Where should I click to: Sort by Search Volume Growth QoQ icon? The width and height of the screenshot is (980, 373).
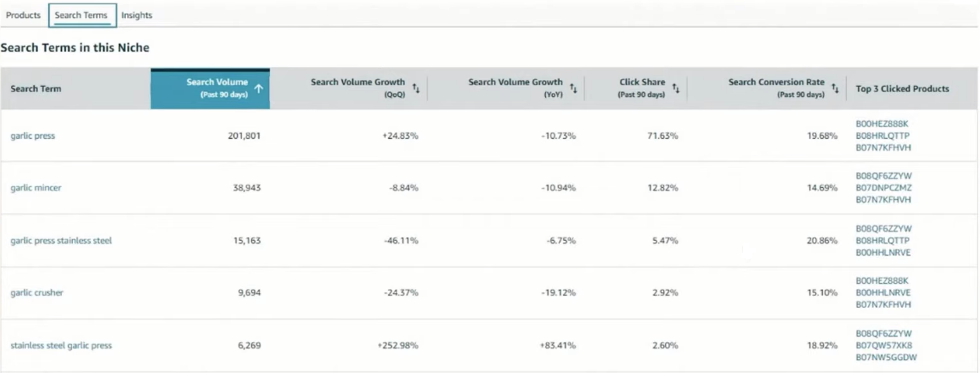(x=416, y=89)
